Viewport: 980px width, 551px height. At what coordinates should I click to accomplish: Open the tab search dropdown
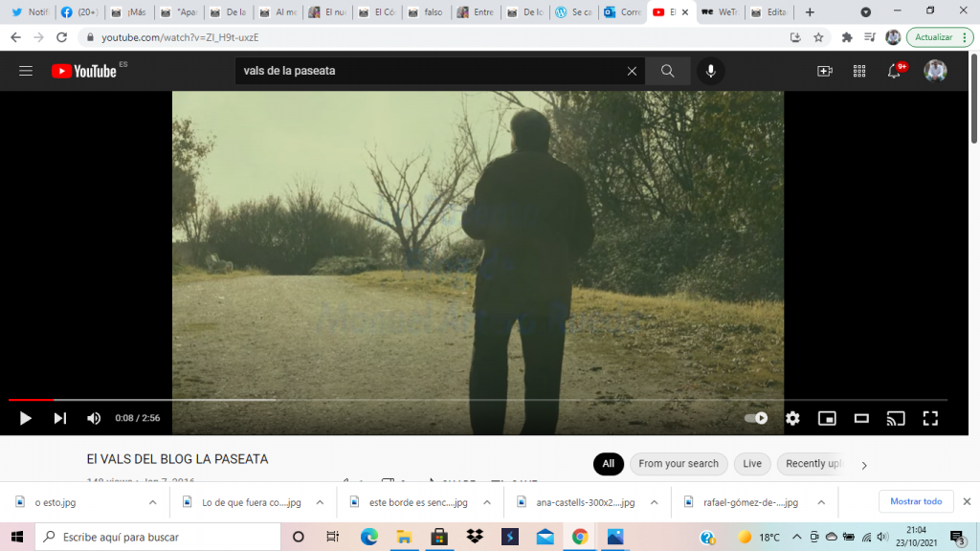tap(865, 11)
